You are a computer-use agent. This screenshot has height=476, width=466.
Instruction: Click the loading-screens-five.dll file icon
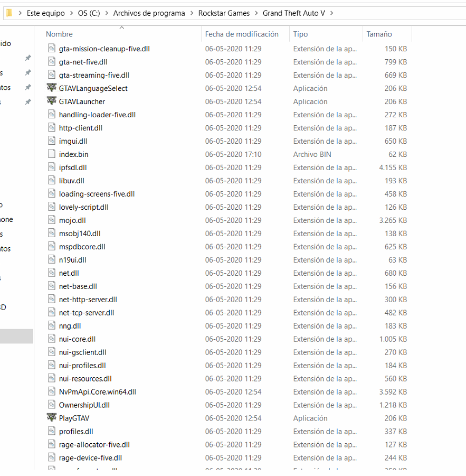pyautogui.click(x=52, y=194)
